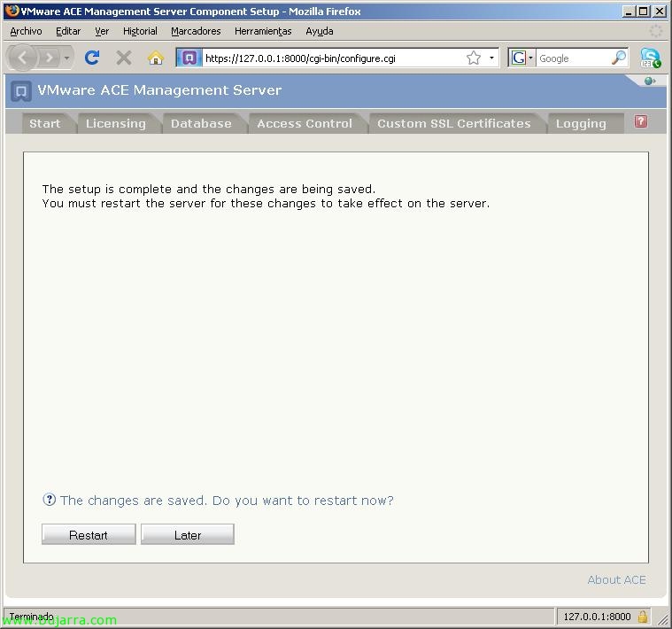Click the browser Back arrow button
The height and width of the screenshot is (629, 672).
pyautogui.click(x=23, y=58)
